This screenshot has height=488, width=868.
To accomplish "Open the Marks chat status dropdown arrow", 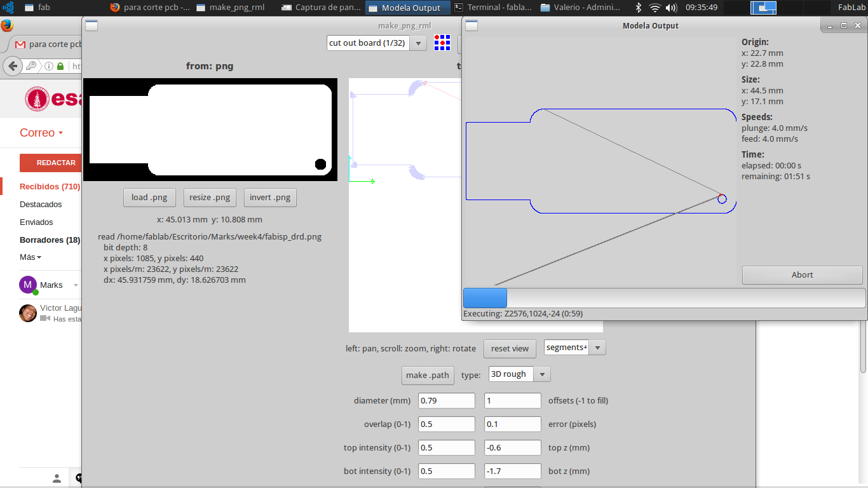I will 76,285.
